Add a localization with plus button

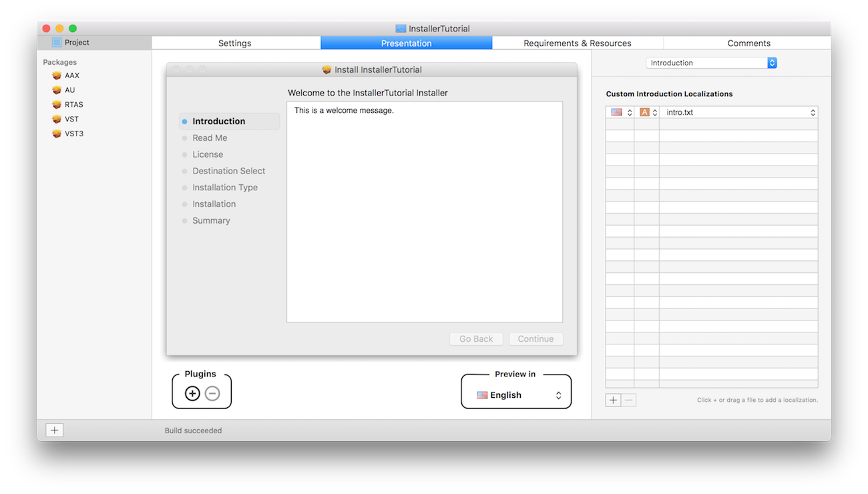point(613,400)
